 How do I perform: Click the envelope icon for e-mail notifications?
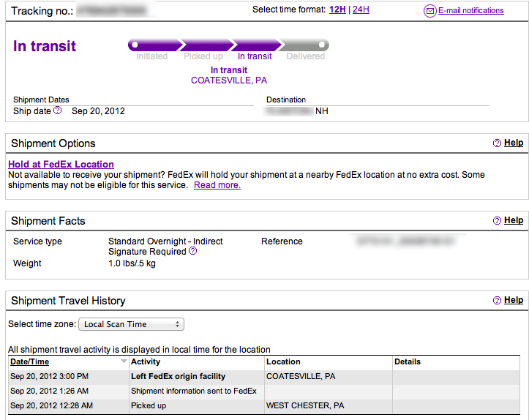[x=429, y=11]
